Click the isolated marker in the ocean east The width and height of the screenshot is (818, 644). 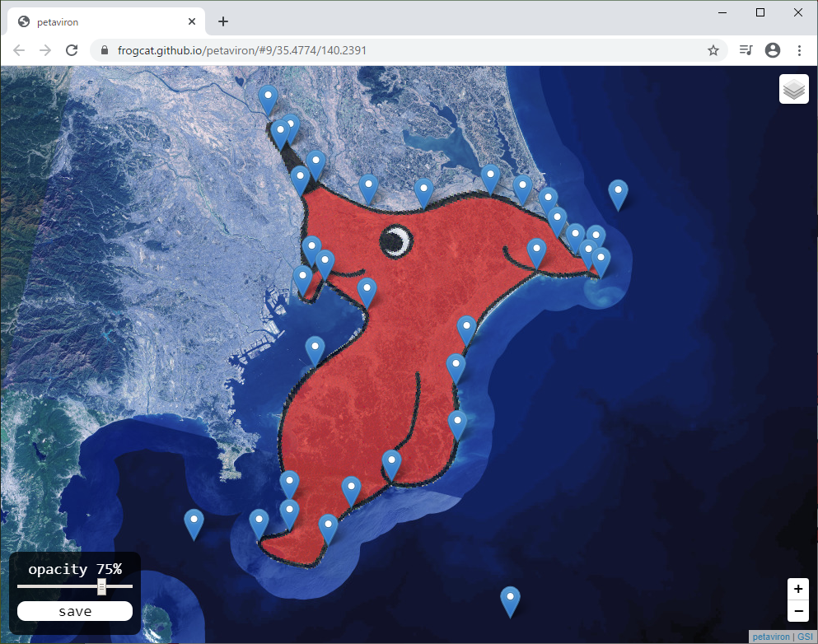[618, 194]
